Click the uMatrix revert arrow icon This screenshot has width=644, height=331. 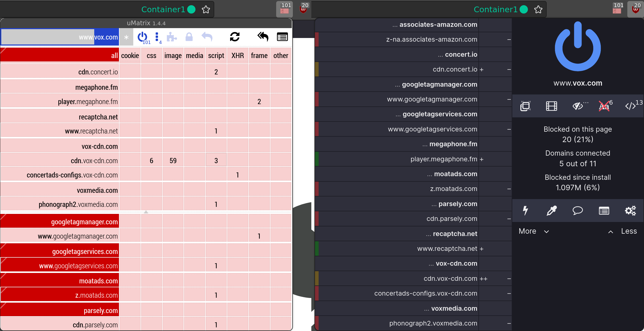tap(207, 37)
